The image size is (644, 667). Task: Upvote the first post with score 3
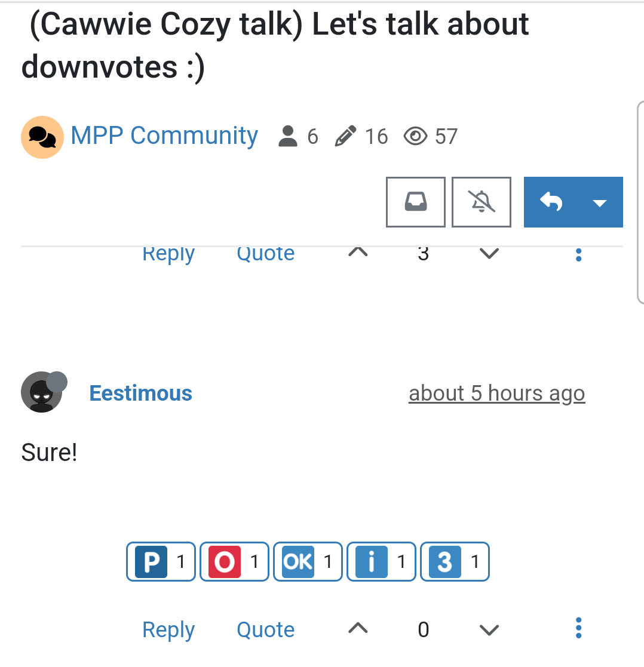pos(358,253)
